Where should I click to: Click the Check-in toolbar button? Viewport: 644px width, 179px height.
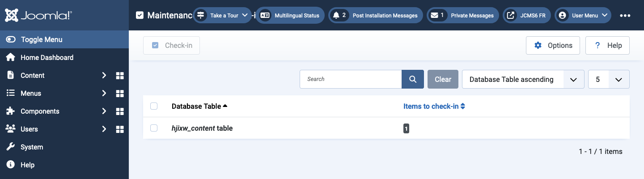[171, 46]
